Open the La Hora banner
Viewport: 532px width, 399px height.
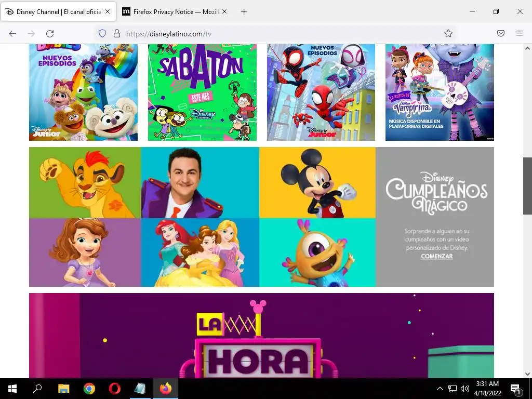(262, 336)
